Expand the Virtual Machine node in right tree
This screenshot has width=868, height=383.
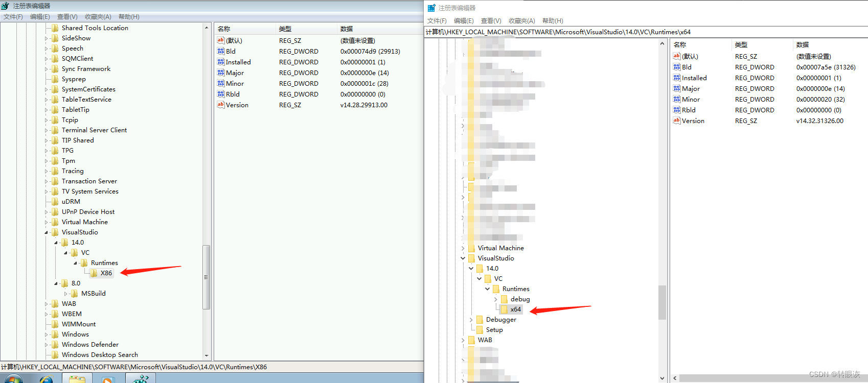(463, 248)
